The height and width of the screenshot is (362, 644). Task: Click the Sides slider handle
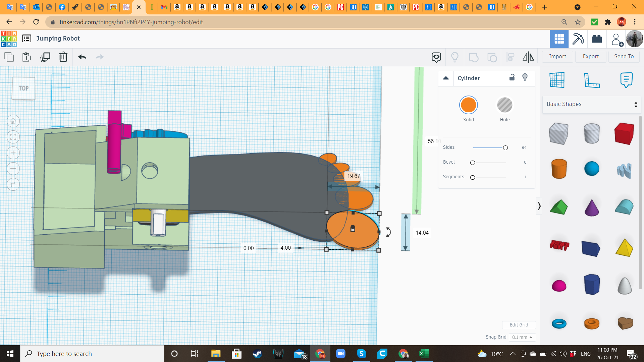pos(505,148)
